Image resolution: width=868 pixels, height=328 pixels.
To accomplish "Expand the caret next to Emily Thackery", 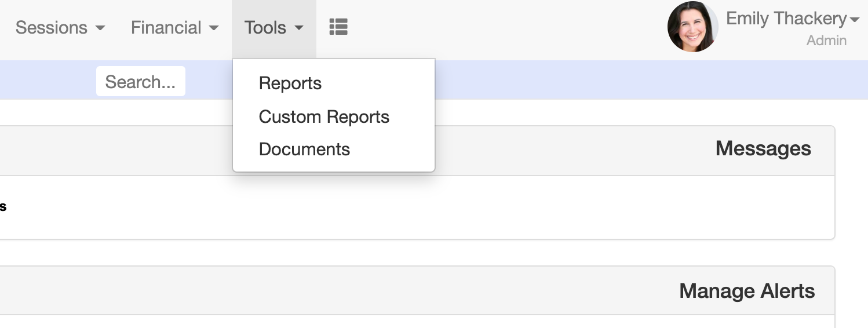I will [854, 20].
